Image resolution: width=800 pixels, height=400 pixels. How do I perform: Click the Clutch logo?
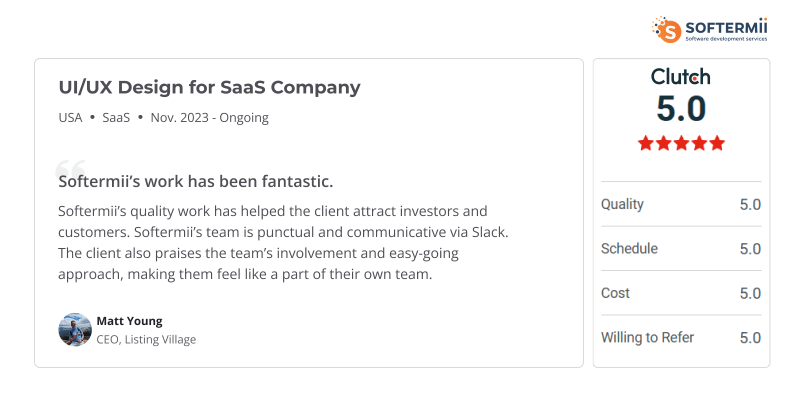(681, 77)
